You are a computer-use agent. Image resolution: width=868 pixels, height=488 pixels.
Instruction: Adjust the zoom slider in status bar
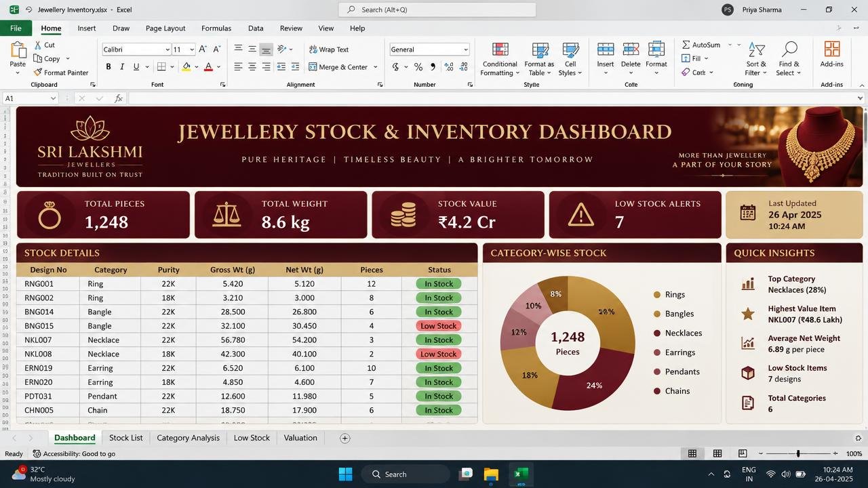(798, 453)
